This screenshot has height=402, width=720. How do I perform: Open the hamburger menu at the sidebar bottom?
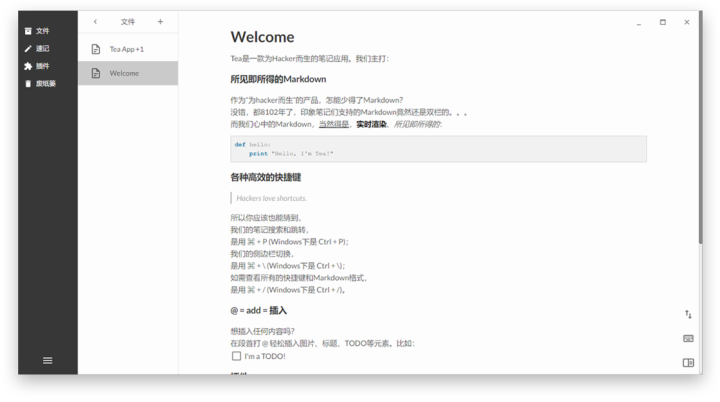(47, 361)
